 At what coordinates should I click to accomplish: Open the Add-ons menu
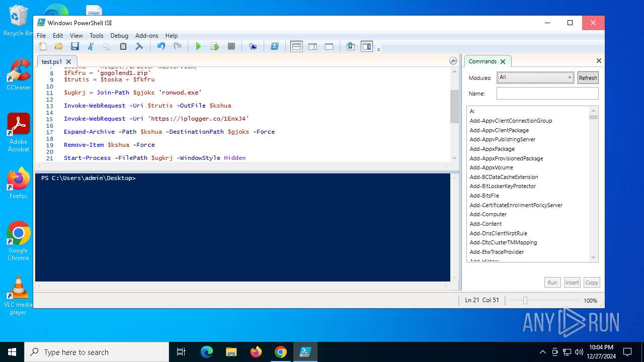pyautogui.click(x=147, y=36)
